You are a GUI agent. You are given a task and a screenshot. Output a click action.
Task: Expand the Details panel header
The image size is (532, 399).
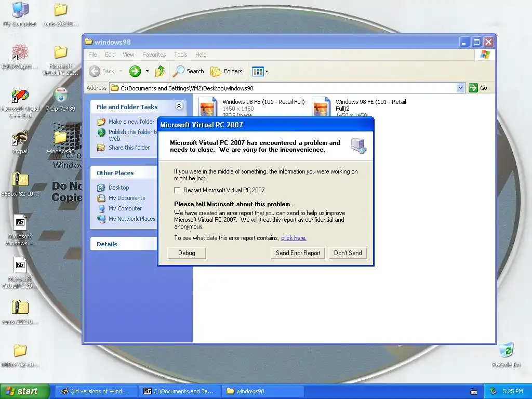coord(124,244)
